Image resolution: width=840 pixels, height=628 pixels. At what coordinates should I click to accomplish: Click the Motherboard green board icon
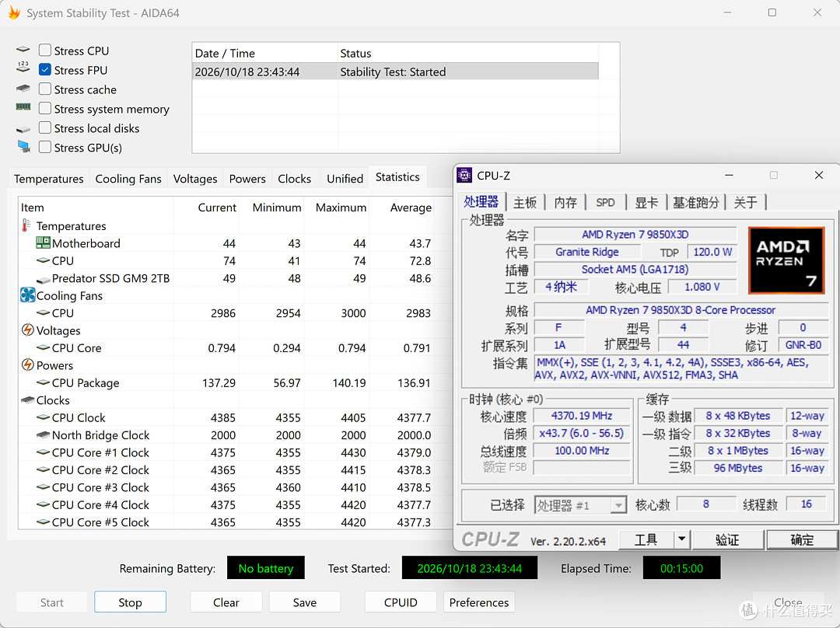(43, 243)
